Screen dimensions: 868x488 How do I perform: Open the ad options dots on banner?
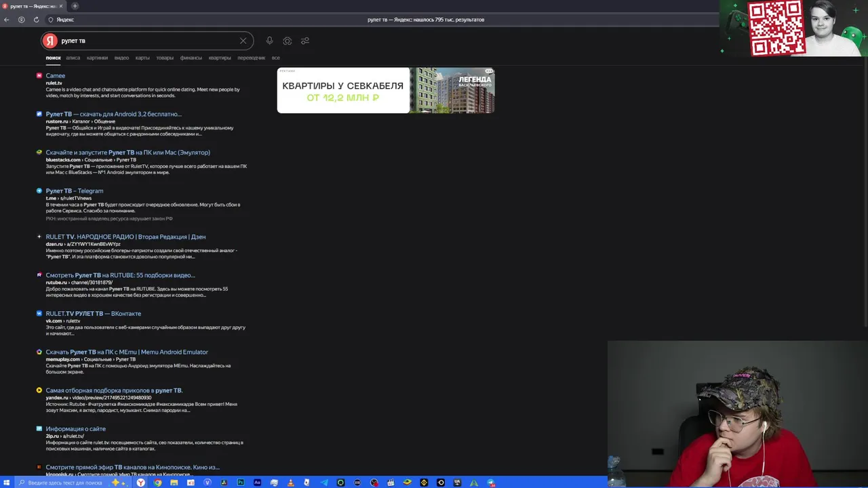[x=489, y=71]
